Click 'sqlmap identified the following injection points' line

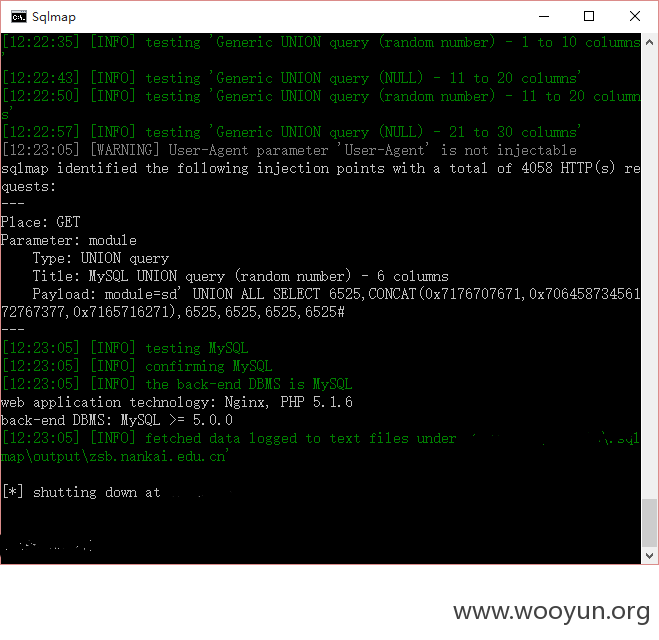coord(321,168)
